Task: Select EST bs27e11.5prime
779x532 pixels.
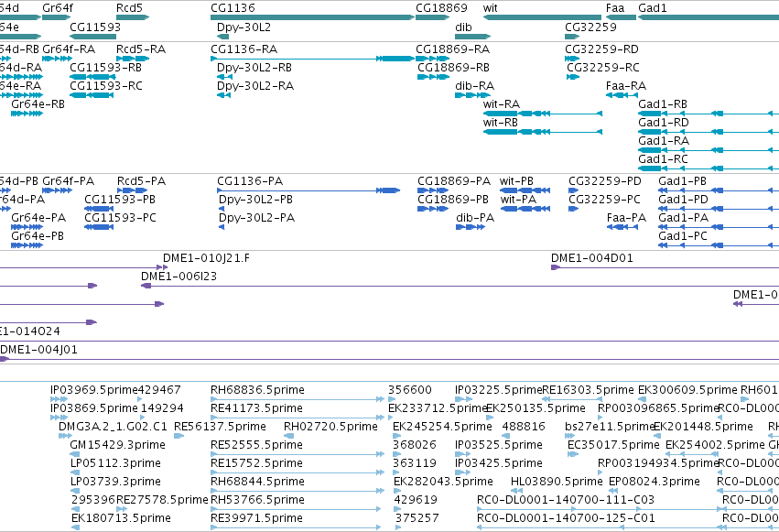Action: (570, 436)
